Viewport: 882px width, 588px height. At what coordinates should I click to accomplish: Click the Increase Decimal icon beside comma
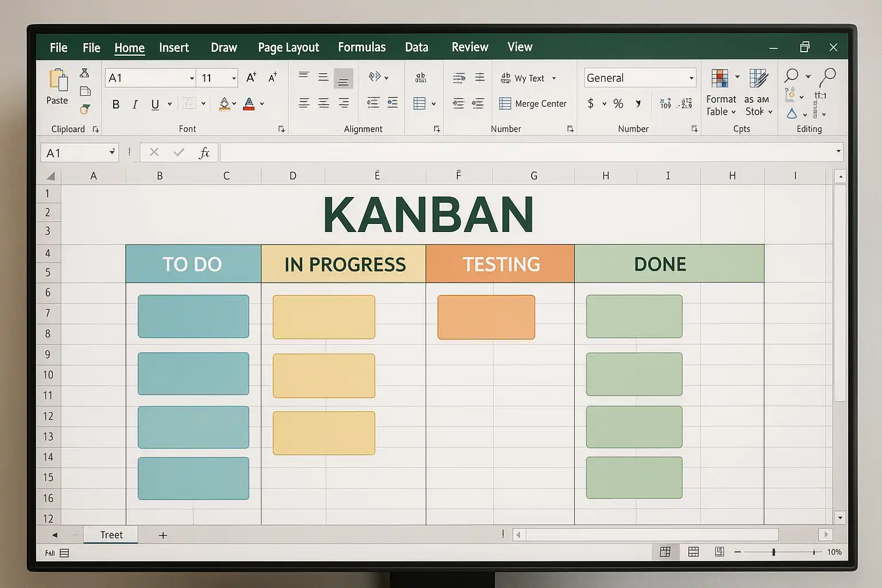666,103
